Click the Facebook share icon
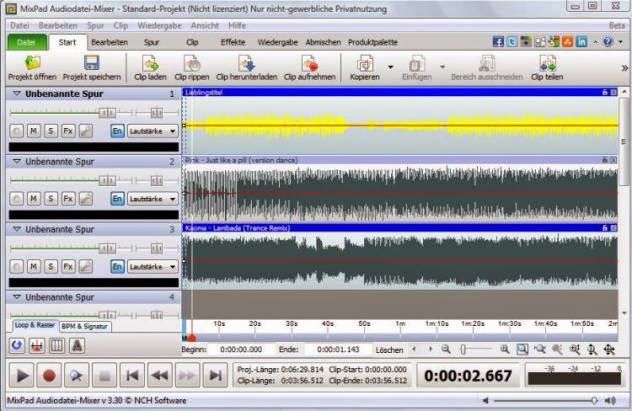632x411 pixels. [498, 42]
